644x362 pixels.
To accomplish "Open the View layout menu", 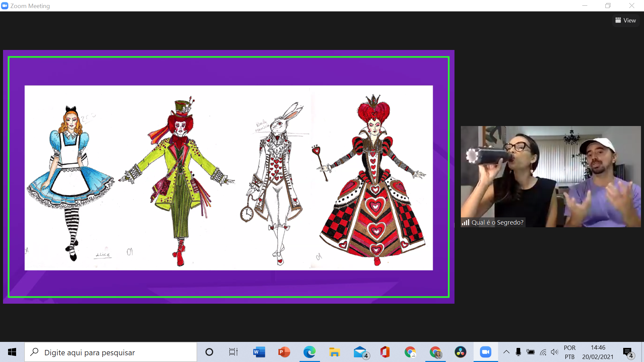I will pyautogui.click(x=626, y=20).
